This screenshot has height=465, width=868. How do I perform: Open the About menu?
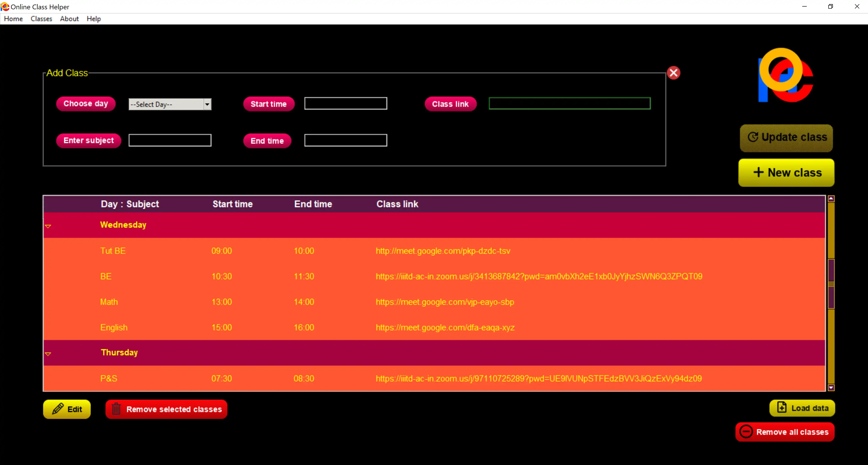click(69, 19)
